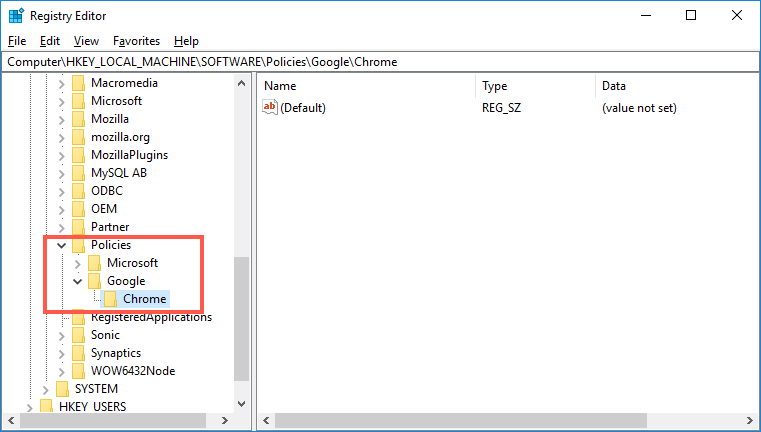Viewport: 761px width, 432px height.
Task: Click the registry path address bar
Action: click(380, 62)
